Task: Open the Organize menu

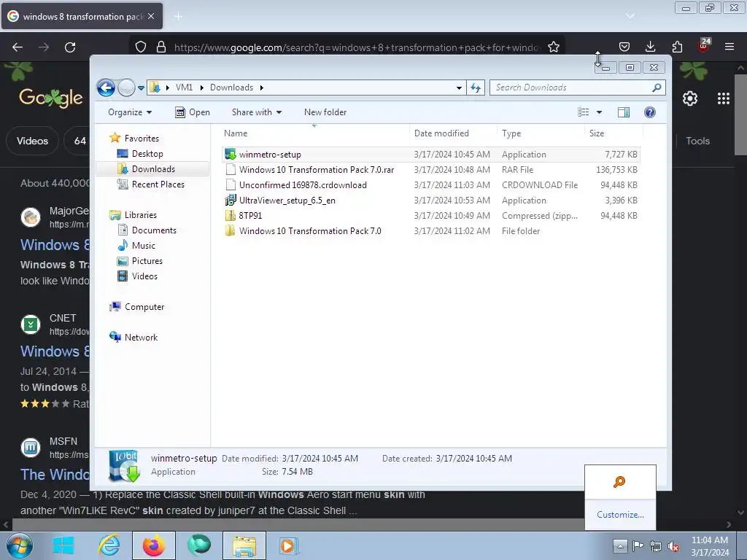Action: [130, 112]
